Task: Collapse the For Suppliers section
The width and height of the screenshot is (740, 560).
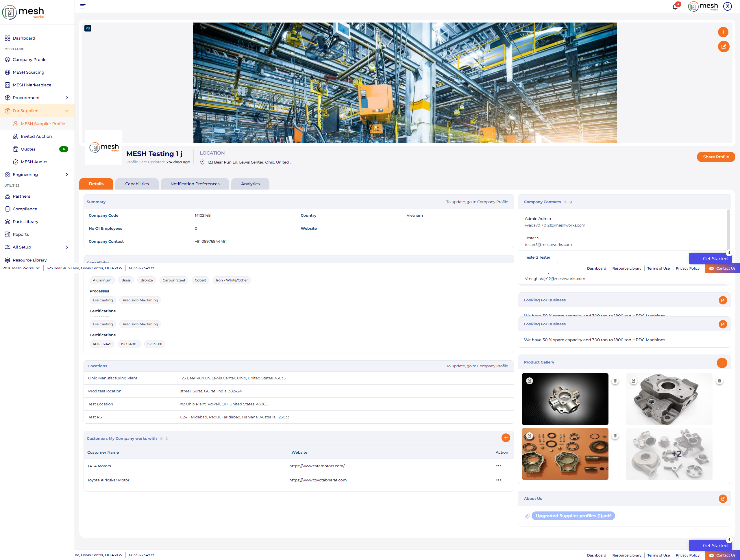Action: 37,111
